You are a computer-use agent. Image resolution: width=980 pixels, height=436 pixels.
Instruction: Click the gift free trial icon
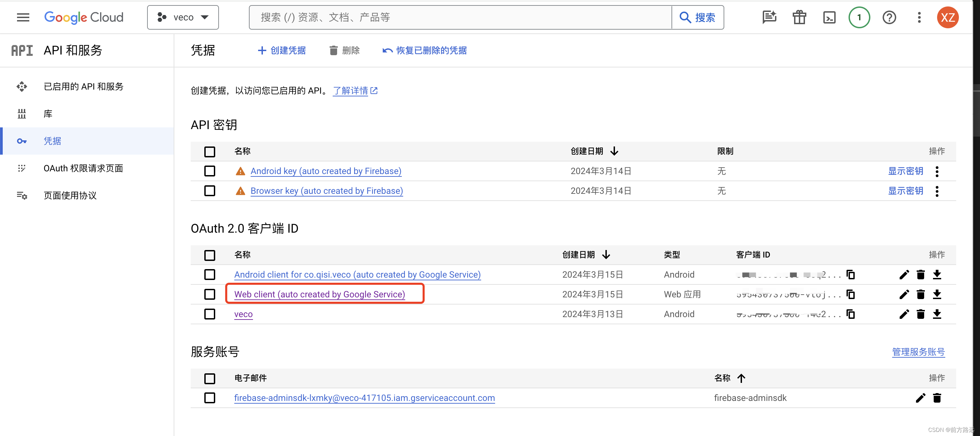tap(799, 17)
